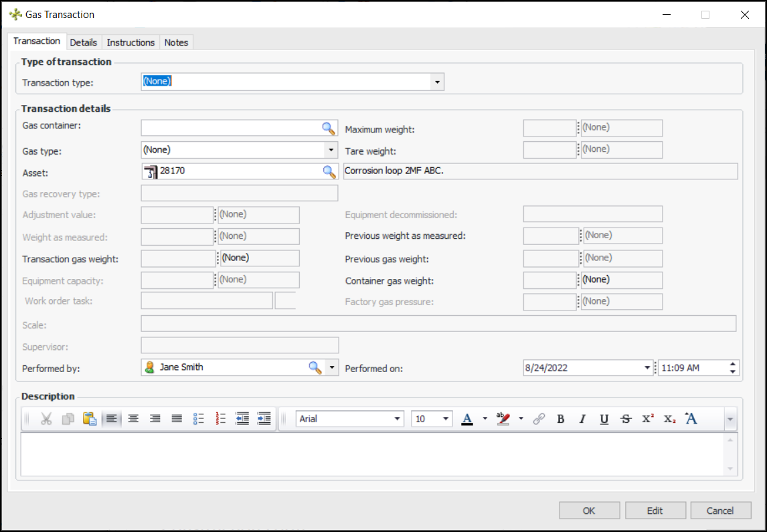Insert a bulleted list in description
Image resolution: width=767 pixels, height=532 pixels.
(x=199, y=419)
